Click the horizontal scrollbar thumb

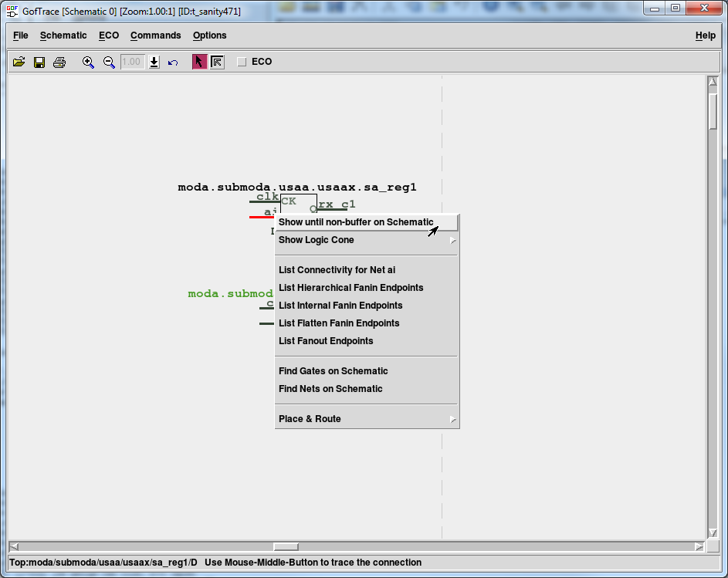[286, 546]
